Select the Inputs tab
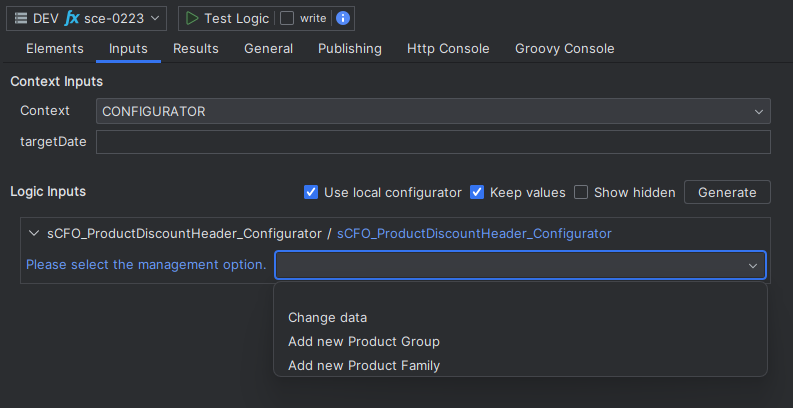793x408 pixels. [128, 49]
